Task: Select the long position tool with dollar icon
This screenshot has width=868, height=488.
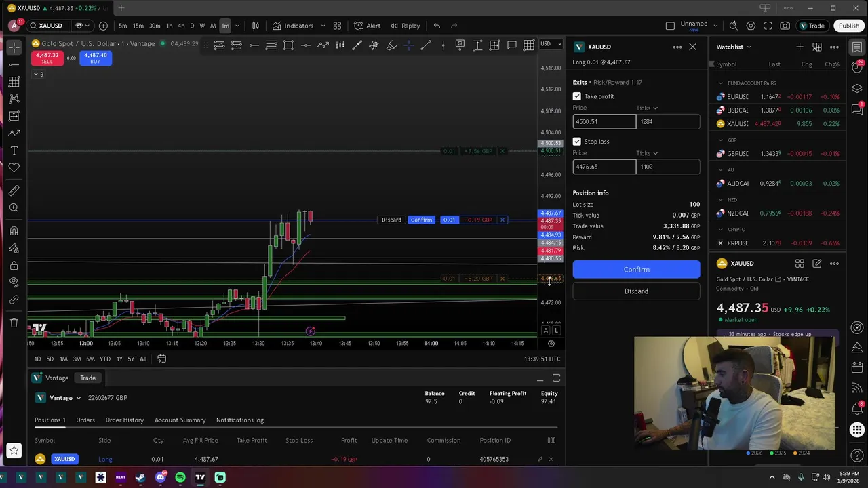Action: click(x=460, y=45)
